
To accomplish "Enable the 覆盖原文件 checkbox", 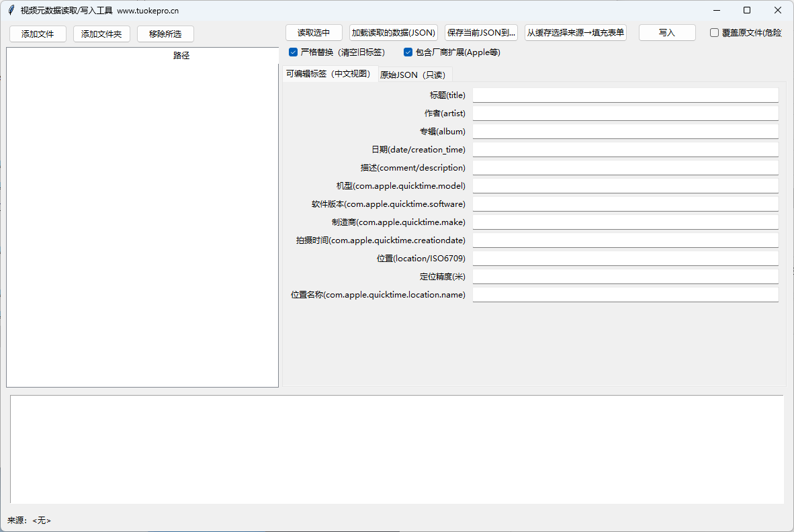I will tap(715, 33).
